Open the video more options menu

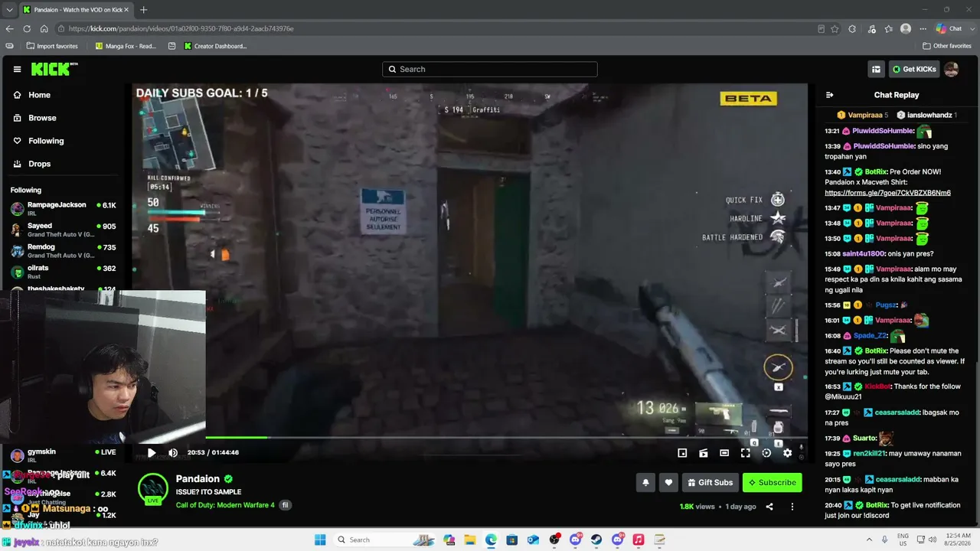point(792,507)
